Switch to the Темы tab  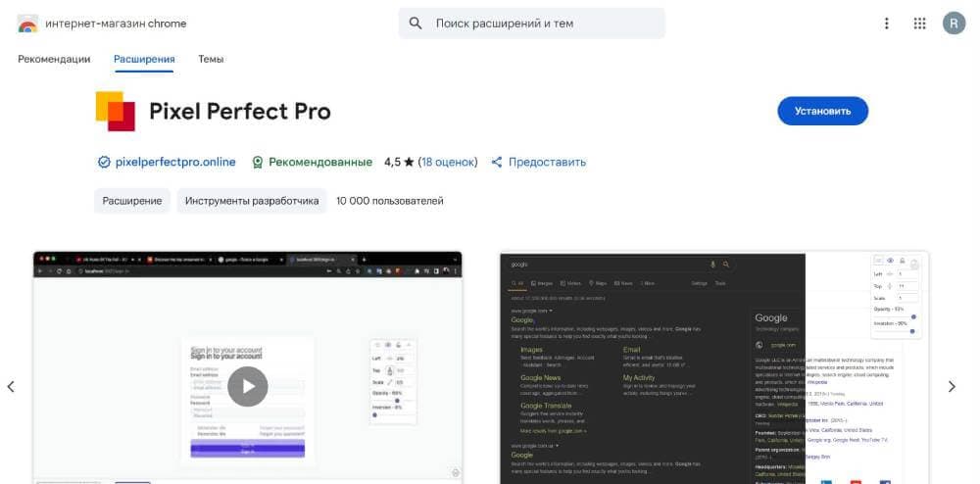click(211, 59)
